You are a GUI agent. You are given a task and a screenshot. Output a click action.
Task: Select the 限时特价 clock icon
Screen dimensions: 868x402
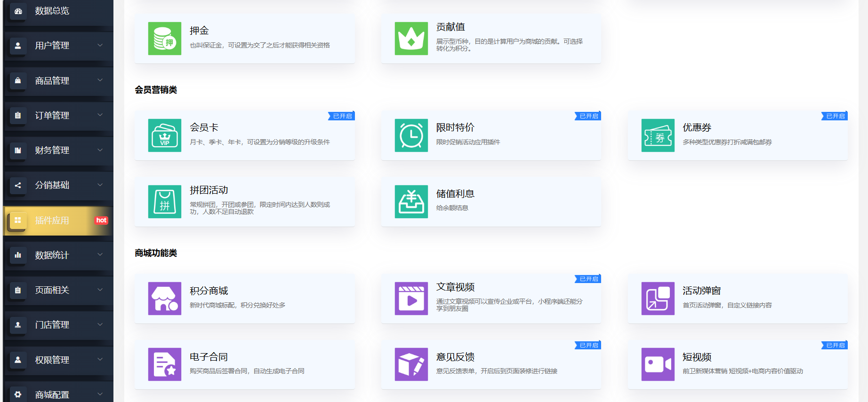click(411, 135)
